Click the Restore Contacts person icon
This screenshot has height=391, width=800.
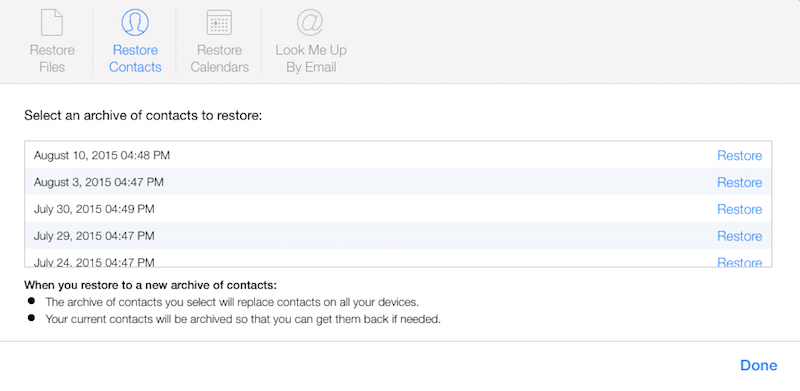click(x=135, y=22)
